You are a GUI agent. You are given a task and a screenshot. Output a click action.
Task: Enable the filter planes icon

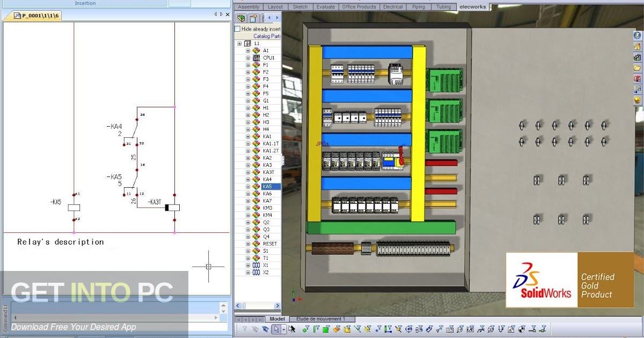point(368,329)
